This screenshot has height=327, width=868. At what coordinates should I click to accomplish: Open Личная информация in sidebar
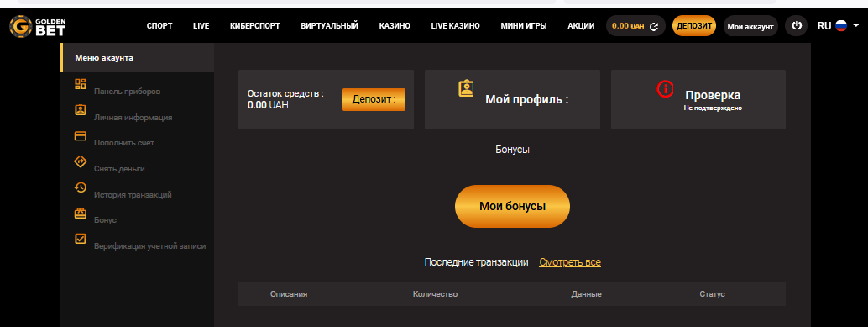133,118
